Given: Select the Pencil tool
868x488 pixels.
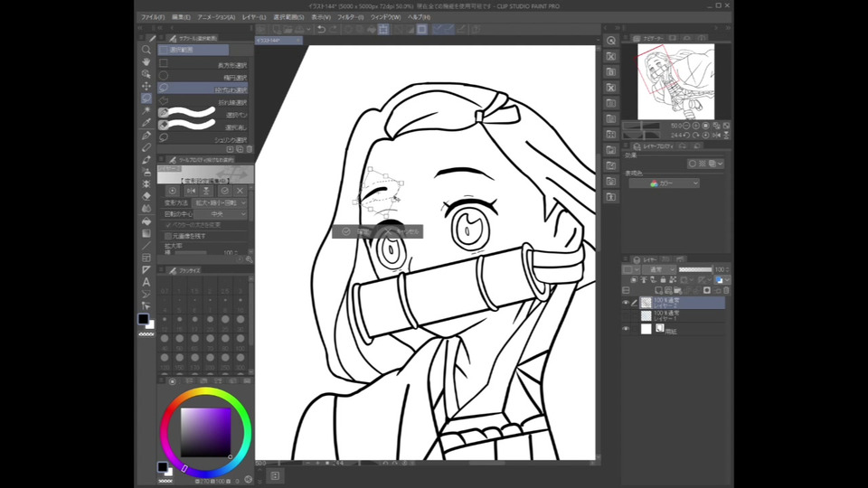Looking at the screenshot, I should (146, 147).
